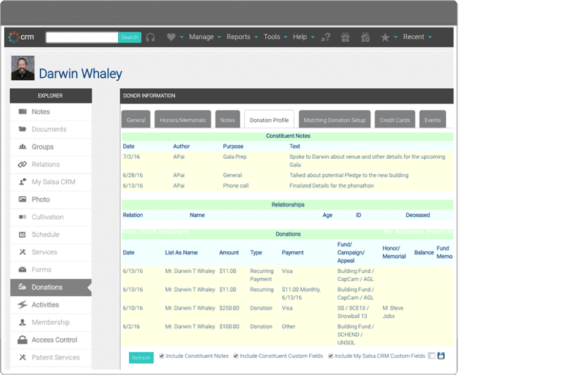The height and width of the screenshot is (375, 588).
Task: Click the teal Search button
Action: pos(130,37)
